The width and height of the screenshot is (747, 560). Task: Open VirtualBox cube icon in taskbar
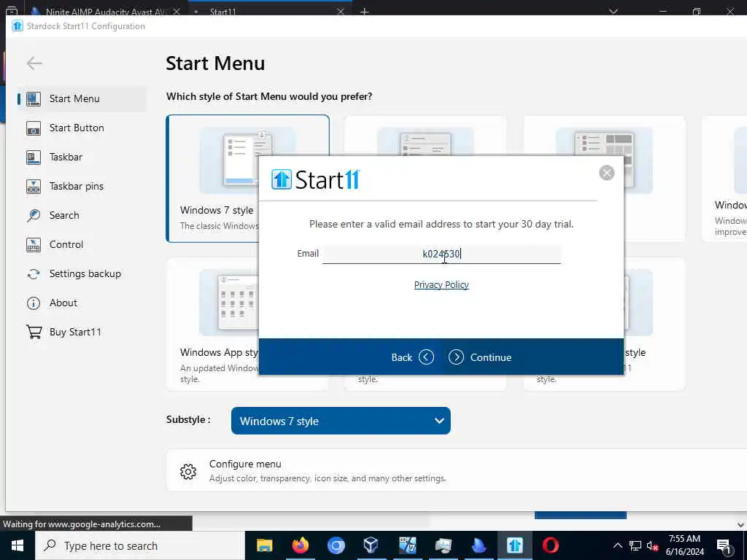click(371, 545)
